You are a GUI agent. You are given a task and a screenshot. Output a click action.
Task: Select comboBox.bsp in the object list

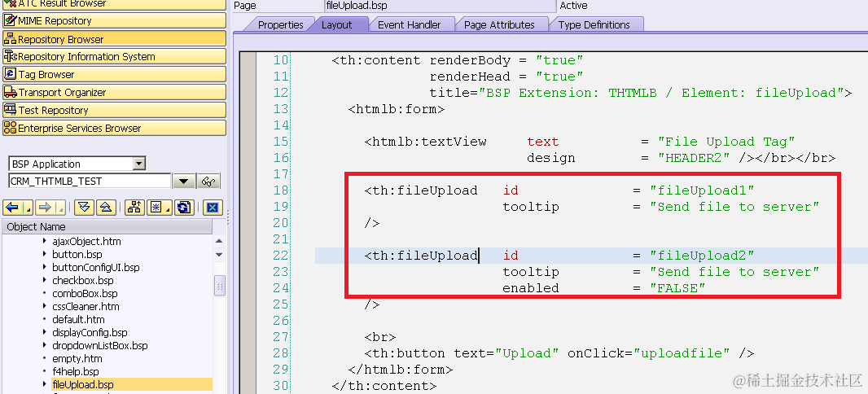pos(85,293)
